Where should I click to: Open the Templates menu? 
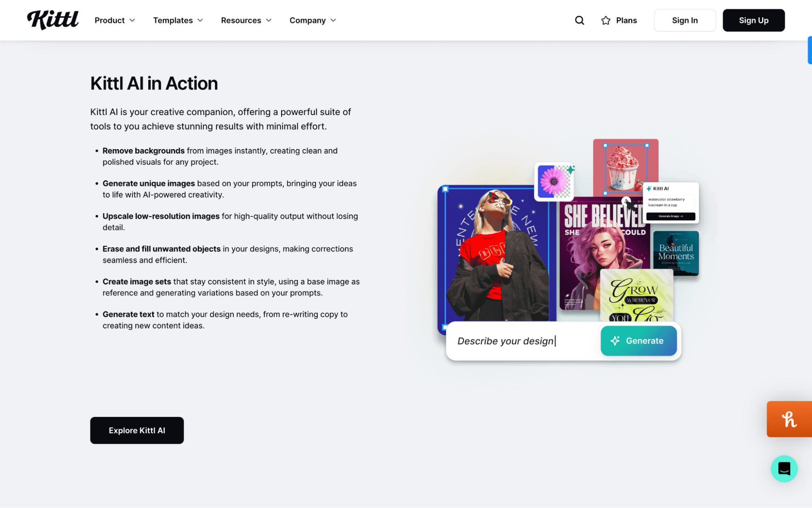[x=178, y=20]
